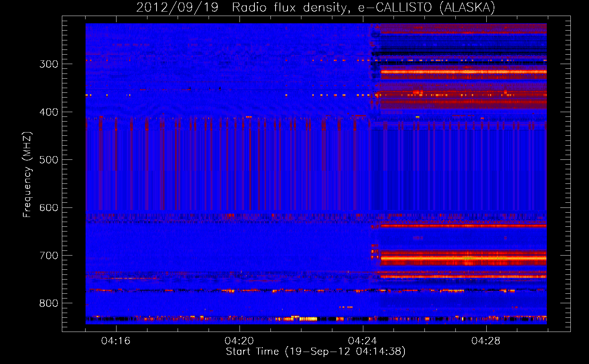Screen dimensions: 589x364
Task: Click the 600 frequency tick label
Action: tap(49, 208)
